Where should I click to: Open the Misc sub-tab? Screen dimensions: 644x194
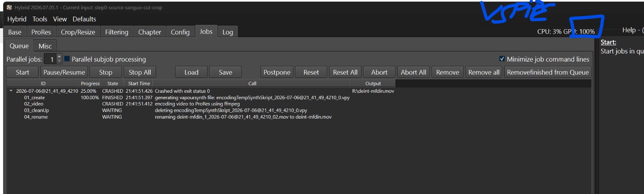pyautogui.click(x=45, y=46)
